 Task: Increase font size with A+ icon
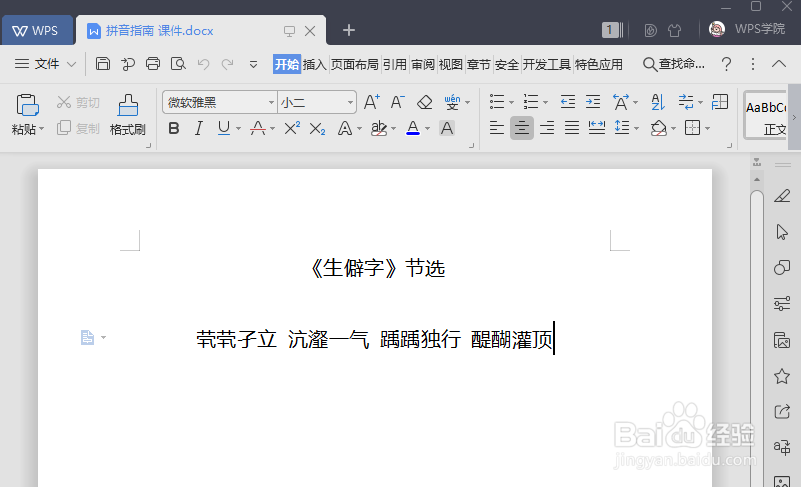point(371,102)
